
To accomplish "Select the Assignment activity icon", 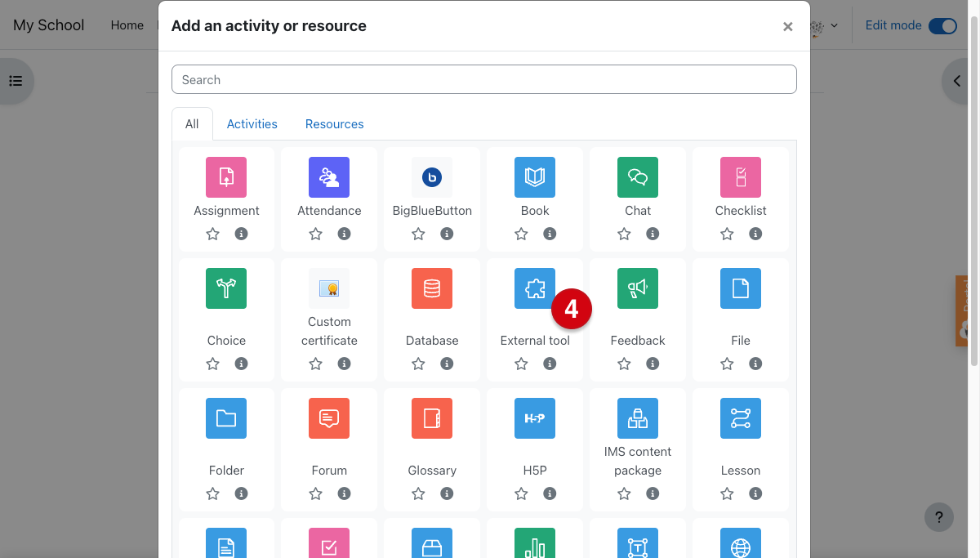I will (x=226, y=177).
